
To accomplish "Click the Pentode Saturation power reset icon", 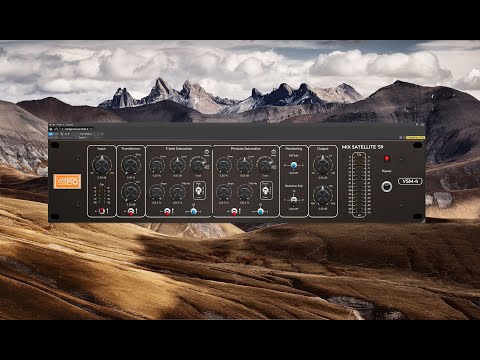I will pyautogui.click(x=274, y=152).
